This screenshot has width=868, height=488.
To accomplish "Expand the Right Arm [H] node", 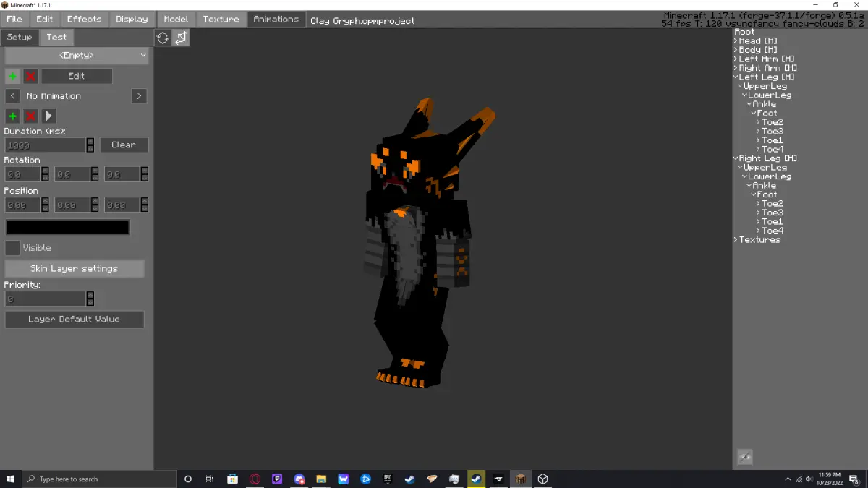I will coord(736,68).
